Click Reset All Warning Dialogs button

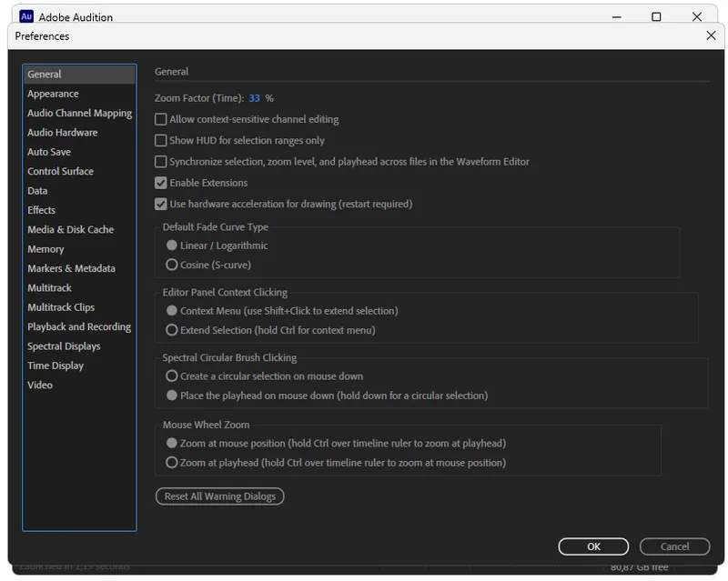[x=219, y=496]
